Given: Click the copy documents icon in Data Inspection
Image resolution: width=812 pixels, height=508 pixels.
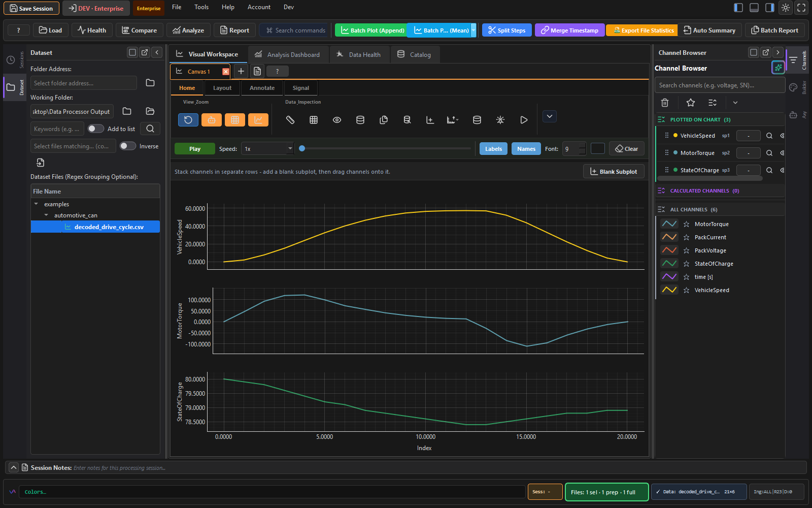Looking at the screenshot, I should pyautogui.click(x=384, y=120).
